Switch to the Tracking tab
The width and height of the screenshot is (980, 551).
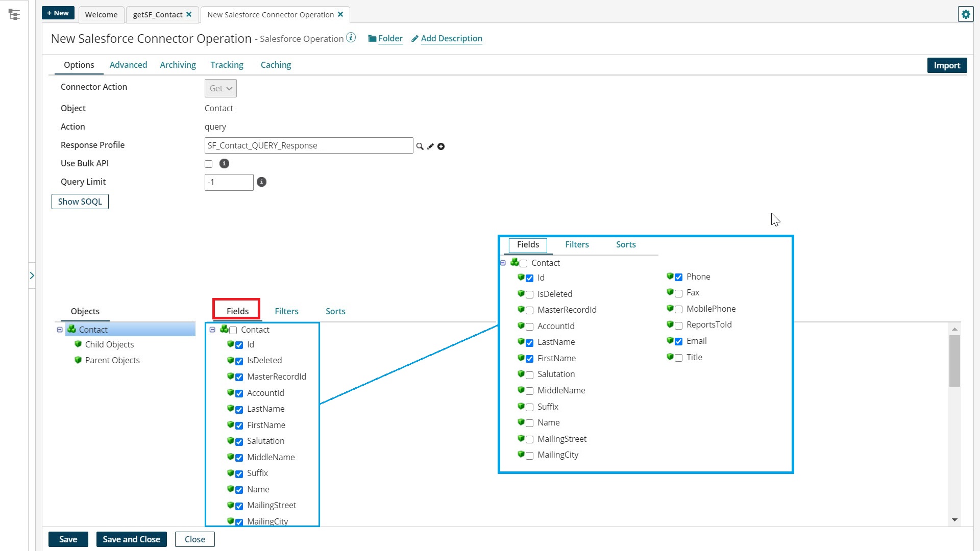coord(227,65)
